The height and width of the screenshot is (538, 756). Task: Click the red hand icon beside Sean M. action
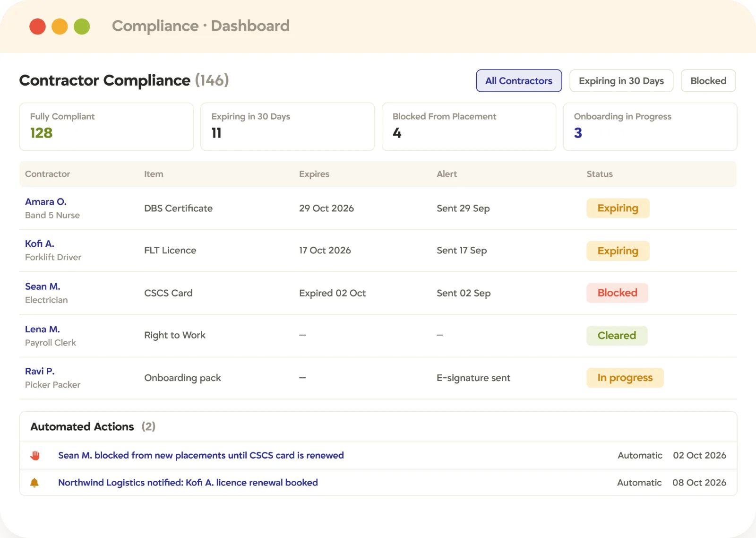[35, 455]
